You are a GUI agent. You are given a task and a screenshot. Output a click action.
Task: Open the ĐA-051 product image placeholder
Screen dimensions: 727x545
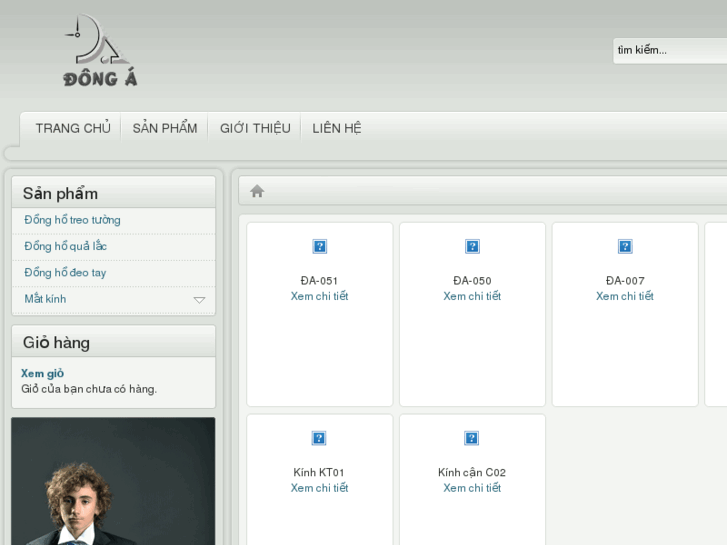tap(319, 246)
